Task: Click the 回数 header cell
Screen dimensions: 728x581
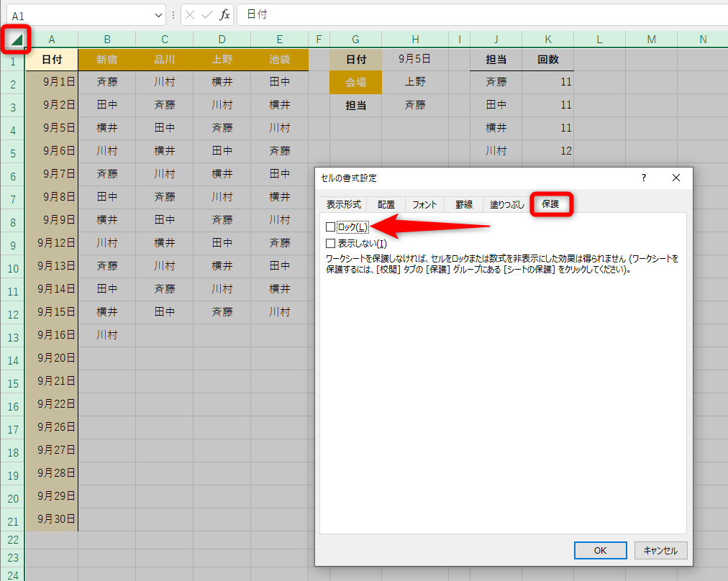Action: coord(548,60)
